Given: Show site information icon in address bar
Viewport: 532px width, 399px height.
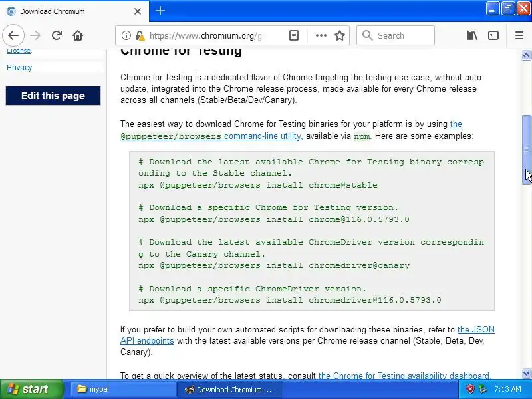Looking at the screenshot, I should tap(126, 35).
